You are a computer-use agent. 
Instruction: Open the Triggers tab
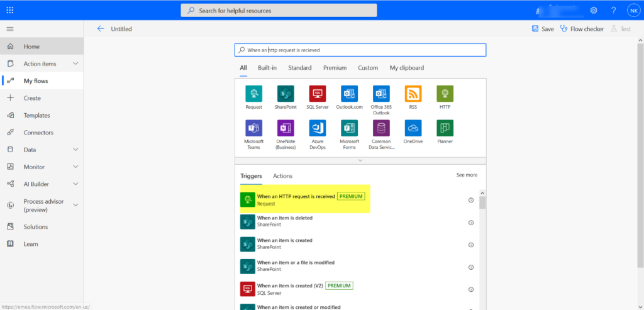(x=251, y=176)
